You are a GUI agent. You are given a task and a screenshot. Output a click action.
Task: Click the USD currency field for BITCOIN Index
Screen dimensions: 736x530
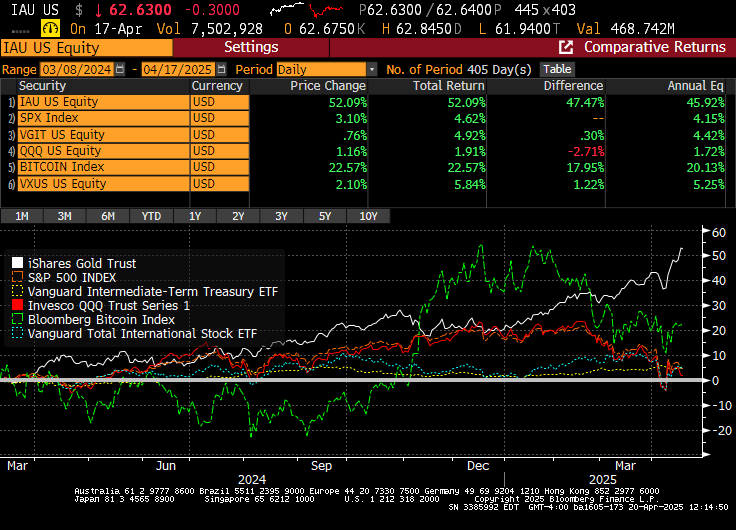(220, 167)
